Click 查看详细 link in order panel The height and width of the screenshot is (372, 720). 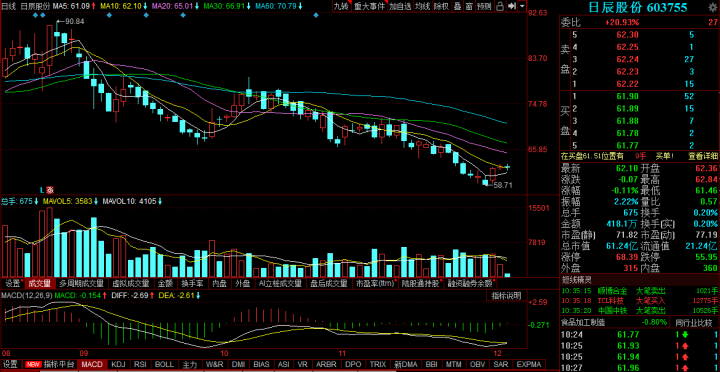[x=703, y=156]
